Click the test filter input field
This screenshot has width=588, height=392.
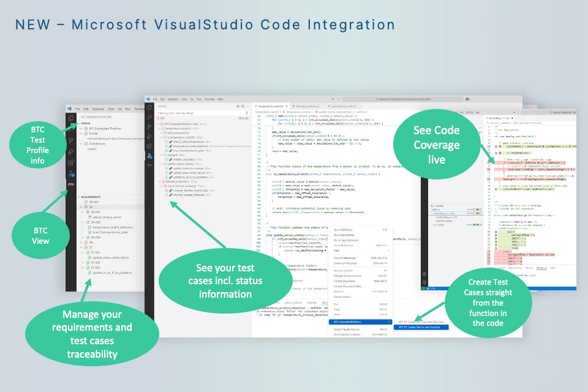click(x=196, y=113)
